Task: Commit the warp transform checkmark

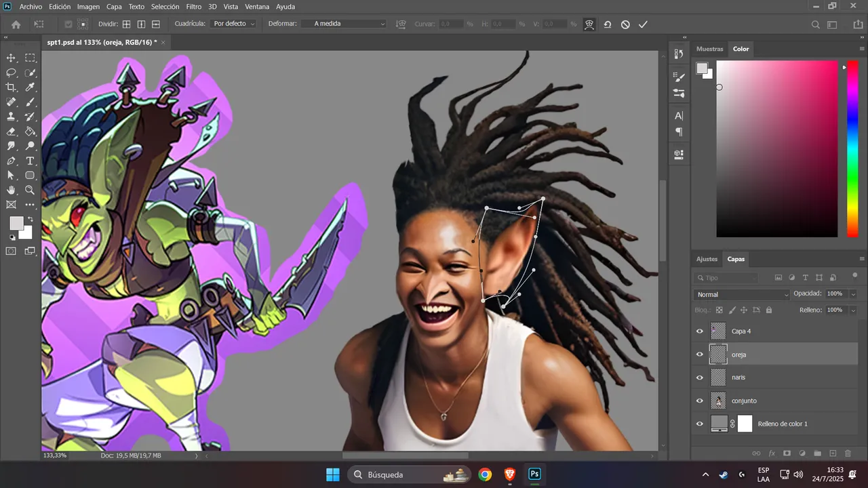Action: 643,24
